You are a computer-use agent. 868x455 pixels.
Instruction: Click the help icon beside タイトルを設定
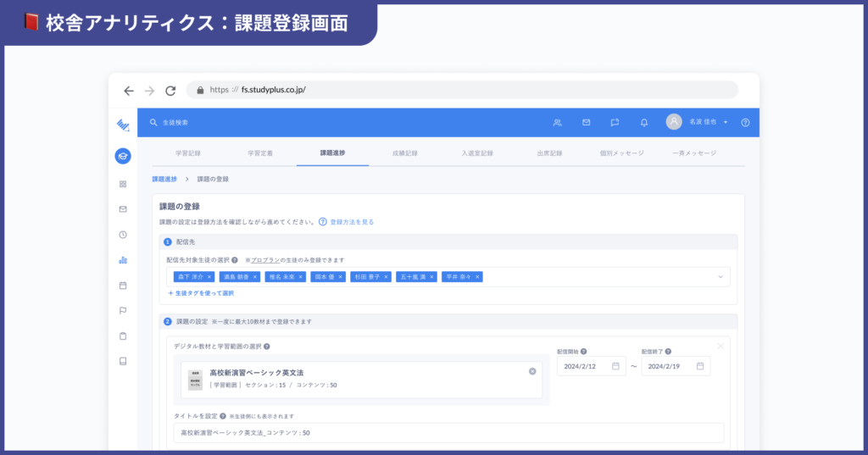click(x=223, y=416)
